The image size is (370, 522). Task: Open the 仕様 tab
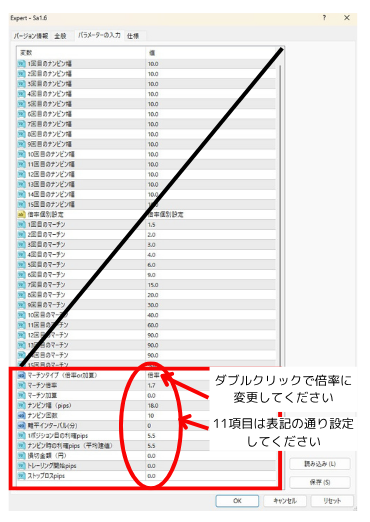tap(133, 36)
